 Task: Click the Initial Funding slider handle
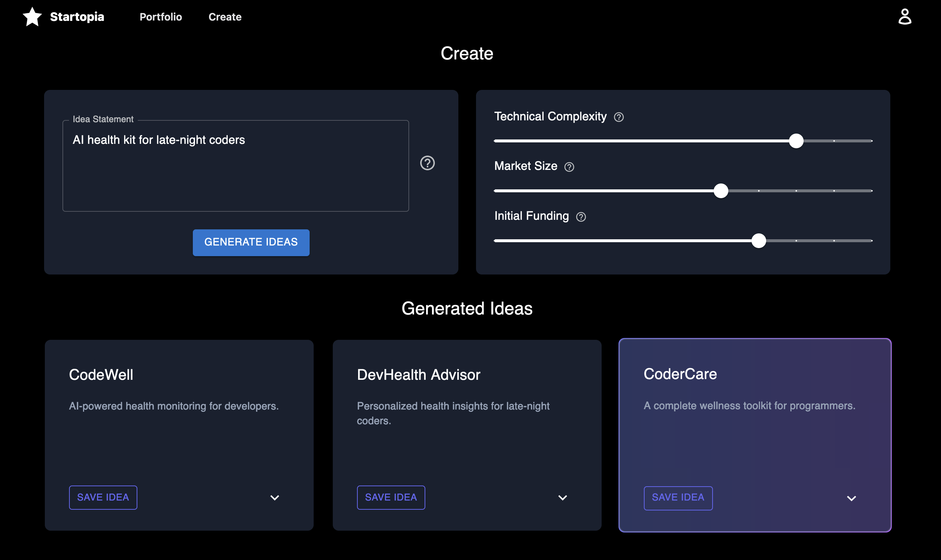[758, 240]
